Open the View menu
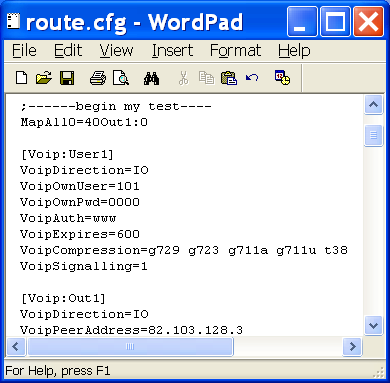 tap(116, 51)
